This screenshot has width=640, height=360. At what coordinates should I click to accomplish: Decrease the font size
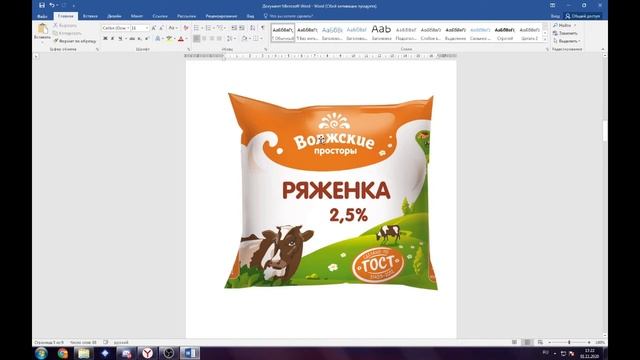pyautogui.click(x=162, y=28)
